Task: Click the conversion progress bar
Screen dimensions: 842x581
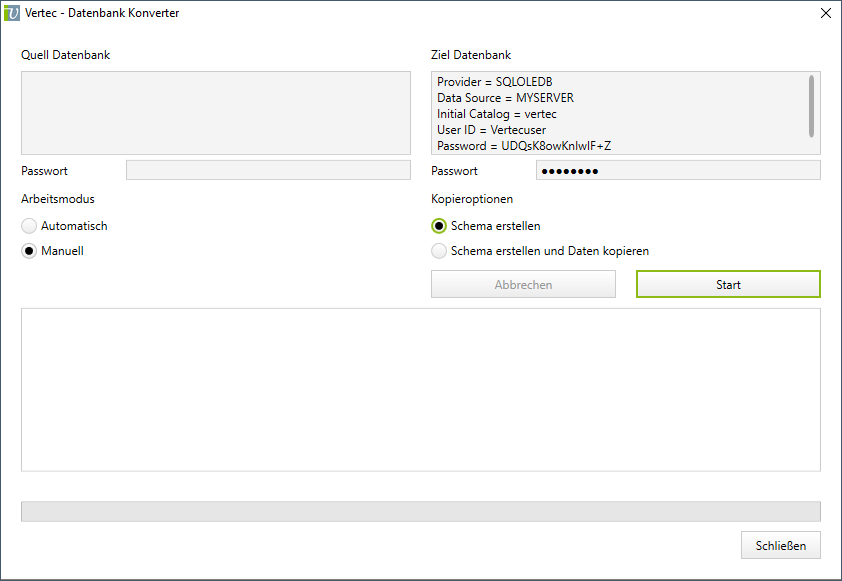Action: point(420,511)
